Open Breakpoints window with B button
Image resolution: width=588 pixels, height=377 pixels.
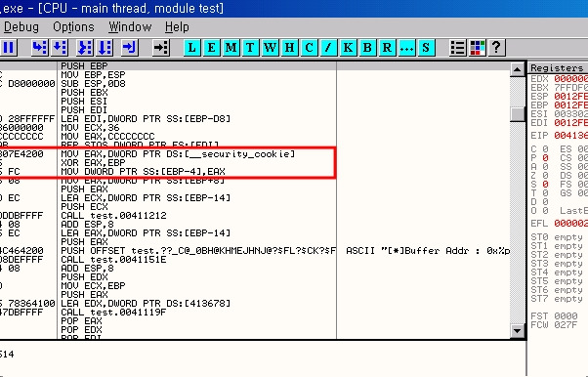click(x=367, y=48)
